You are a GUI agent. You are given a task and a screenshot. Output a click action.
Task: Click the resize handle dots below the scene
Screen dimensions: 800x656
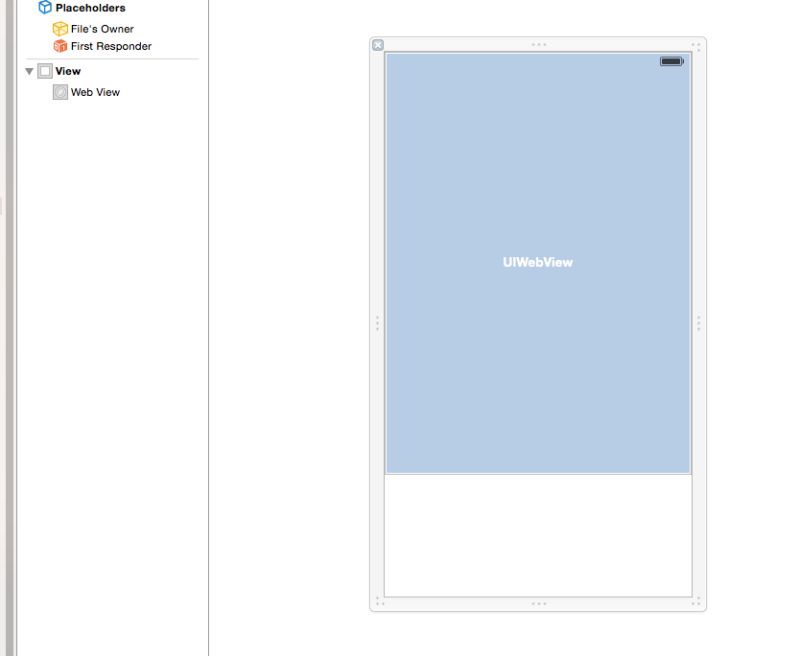539,602
